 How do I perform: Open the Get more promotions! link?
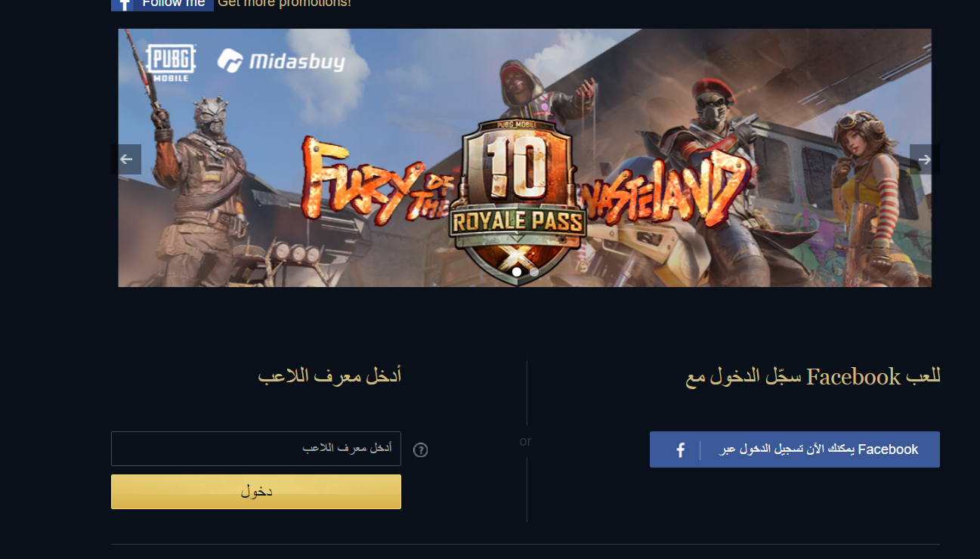click(x=284, y=3)
